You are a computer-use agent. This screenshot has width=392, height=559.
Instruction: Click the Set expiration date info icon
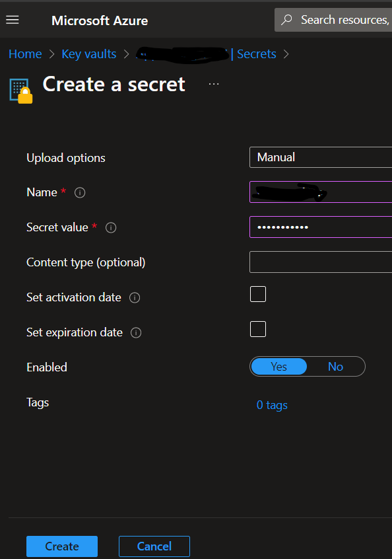point(135,333)
